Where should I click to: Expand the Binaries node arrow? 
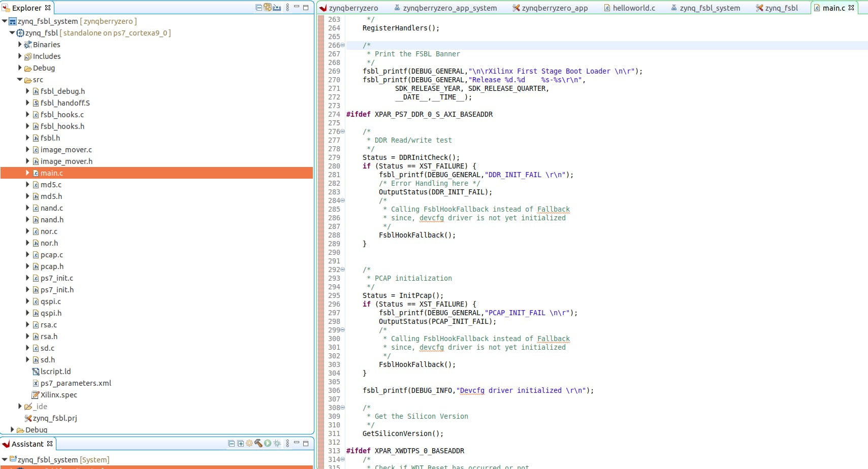click(x=20, y=45)
